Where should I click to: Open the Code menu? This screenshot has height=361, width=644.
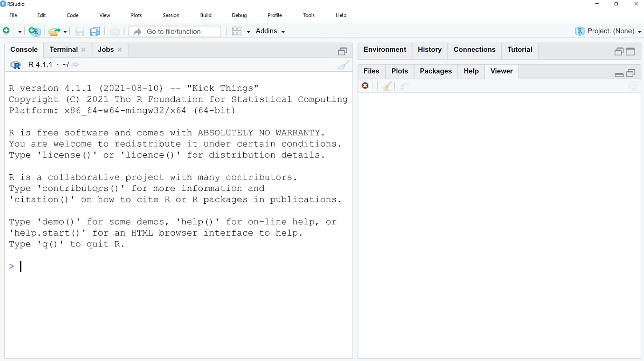coord(73,15)
